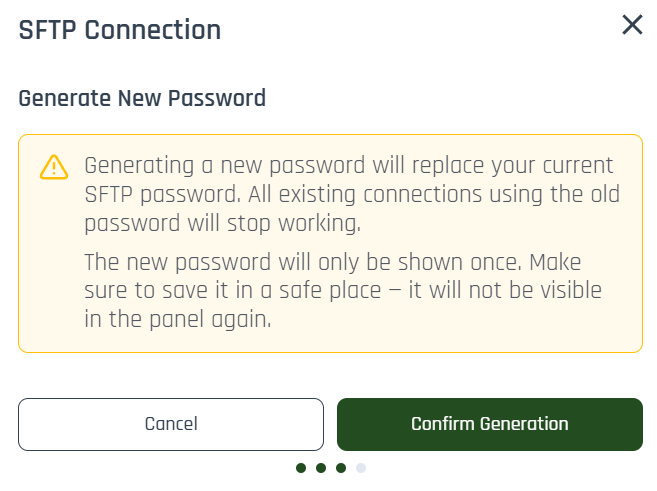
Task: Click the line "SFTP password. All existing connections"
Action: coord(350,193)
